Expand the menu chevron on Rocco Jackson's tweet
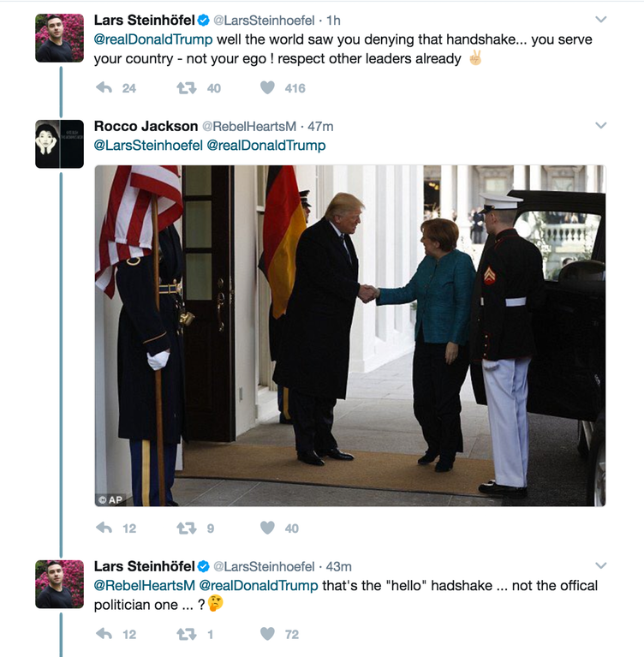Screen dimensions: 644x657 601,125
